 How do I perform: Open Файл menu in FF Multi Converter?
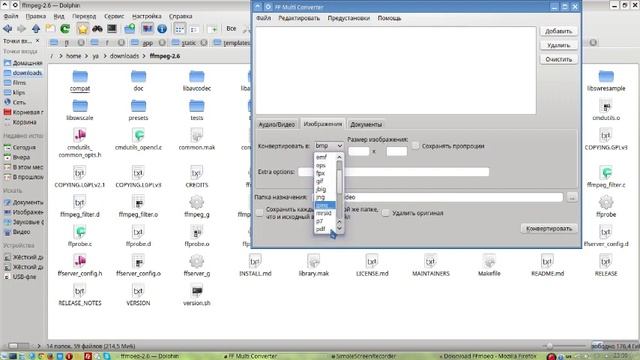(x=263, y=18)
